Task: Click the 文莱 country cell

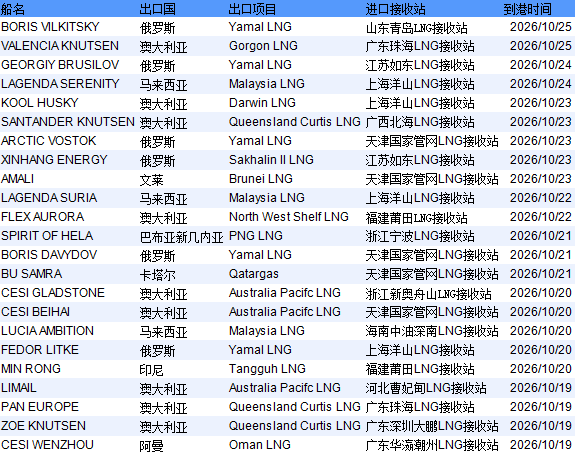Action: (x=151, y=180)
